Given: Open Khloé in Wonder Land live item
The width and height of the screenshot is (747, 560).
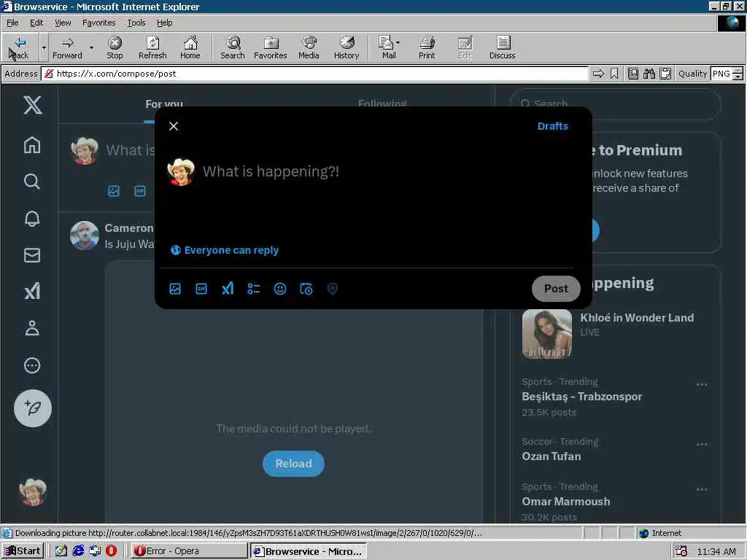Looking at the screenshot, I should [x=614, y=333].
